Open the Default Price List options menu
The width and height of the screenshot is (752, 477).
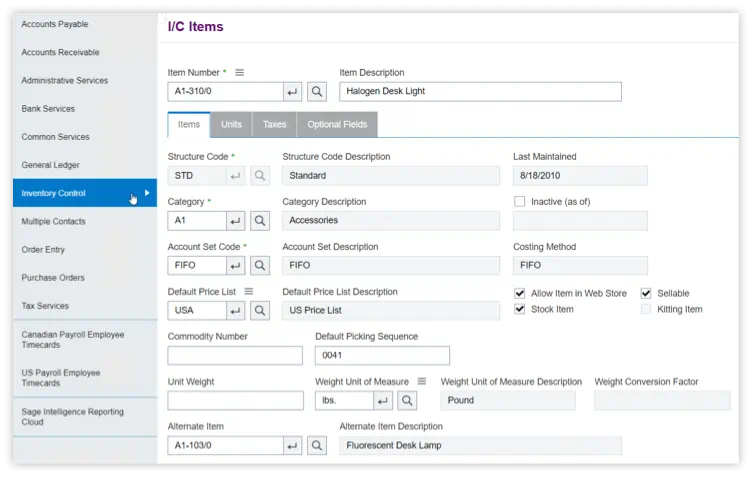tap(249, 291)
